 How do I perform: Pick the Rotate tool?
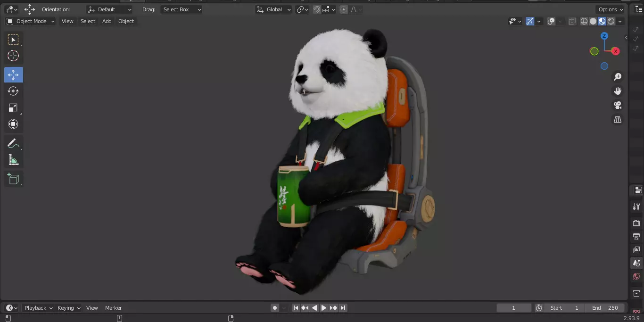pyautogui.click(x=13, y=91)
